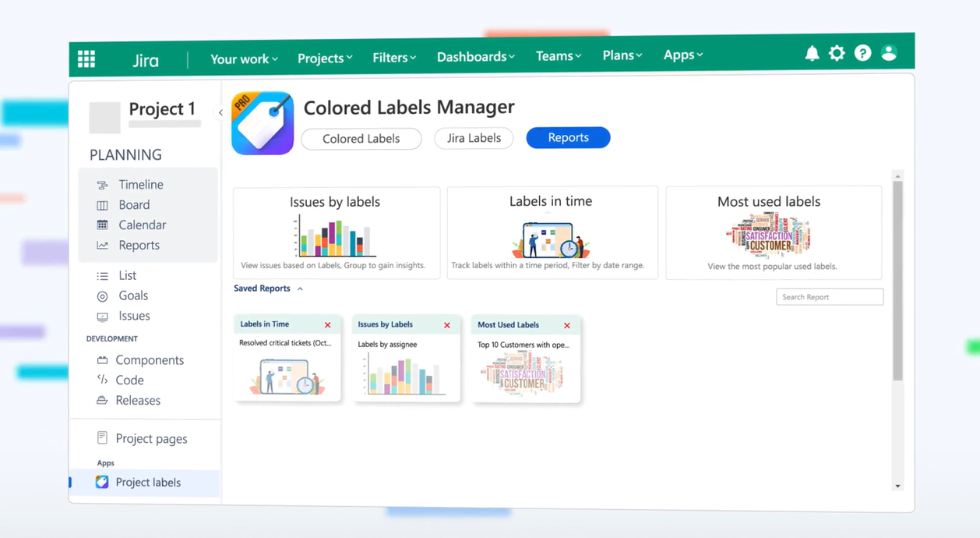Remove the Issues by Labels saved report

(x=447, y=325)
